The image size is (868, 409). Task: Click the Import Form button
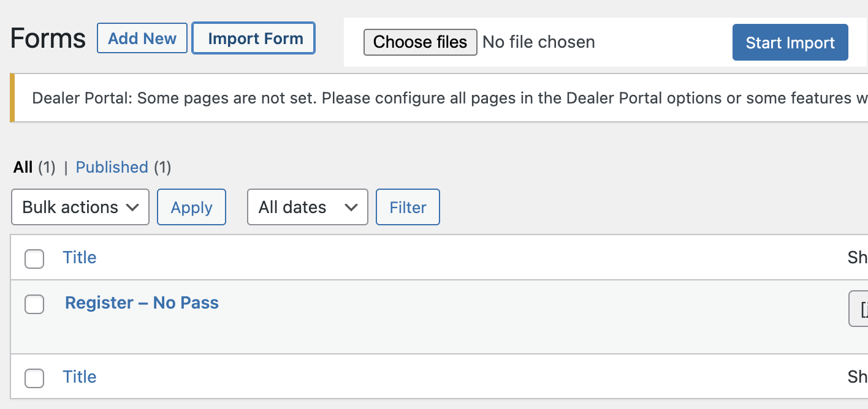pos(253,38)
